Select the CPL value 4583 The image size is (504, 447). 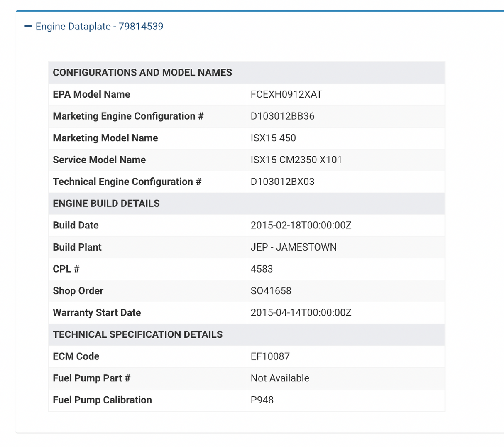coord(262,269)
